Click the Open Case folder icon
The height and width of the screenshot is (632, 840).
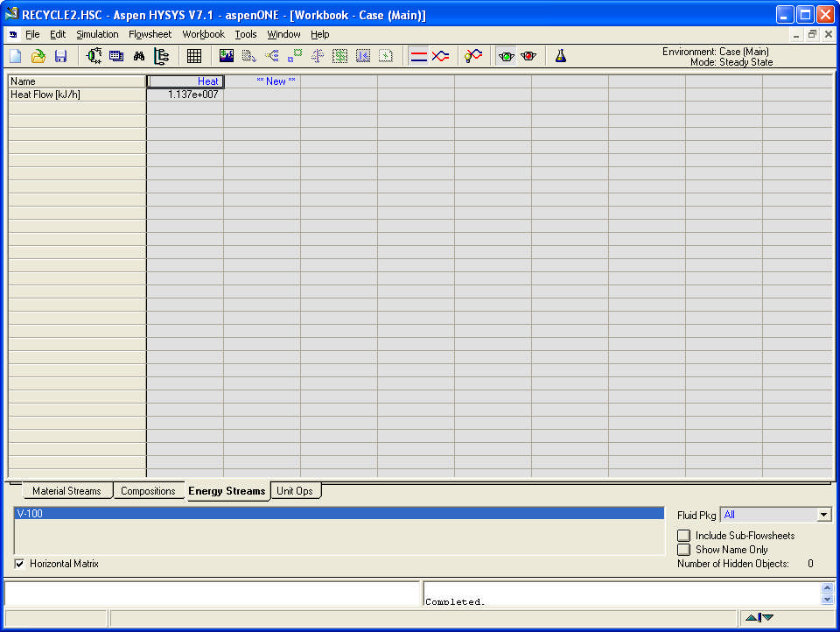(38, 56)
